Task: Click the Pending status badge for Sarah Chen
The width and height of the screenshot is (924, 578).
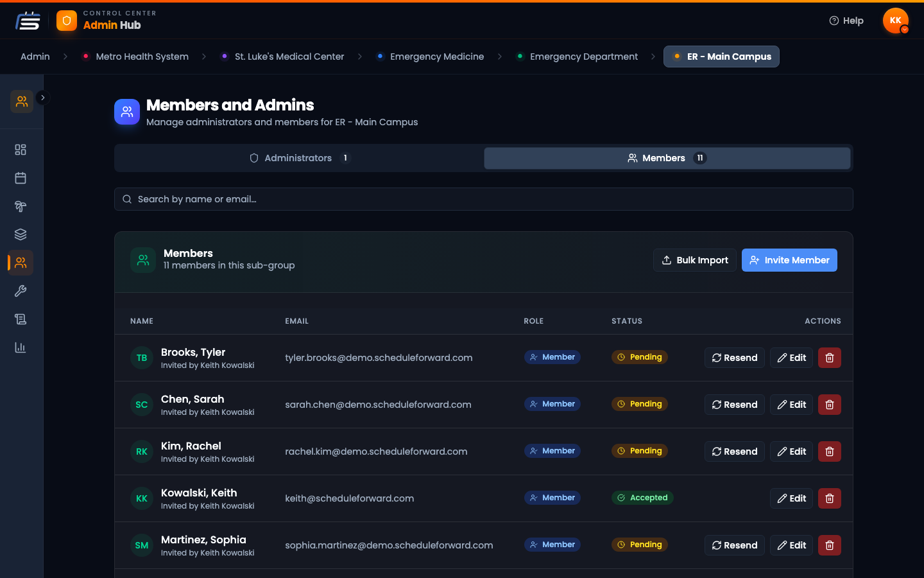Action: pyautogui.click(x=640, y=404)
